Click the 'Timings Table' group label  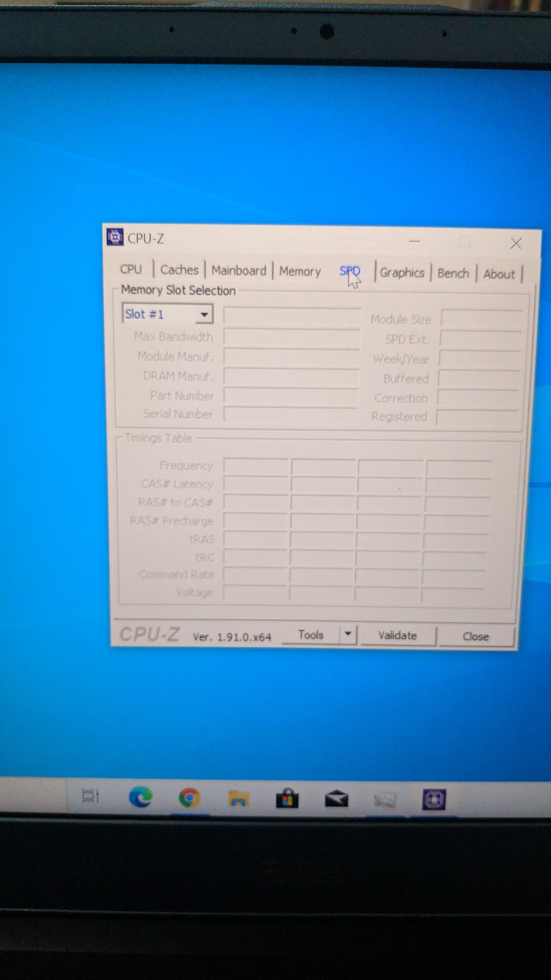[159, 438]
